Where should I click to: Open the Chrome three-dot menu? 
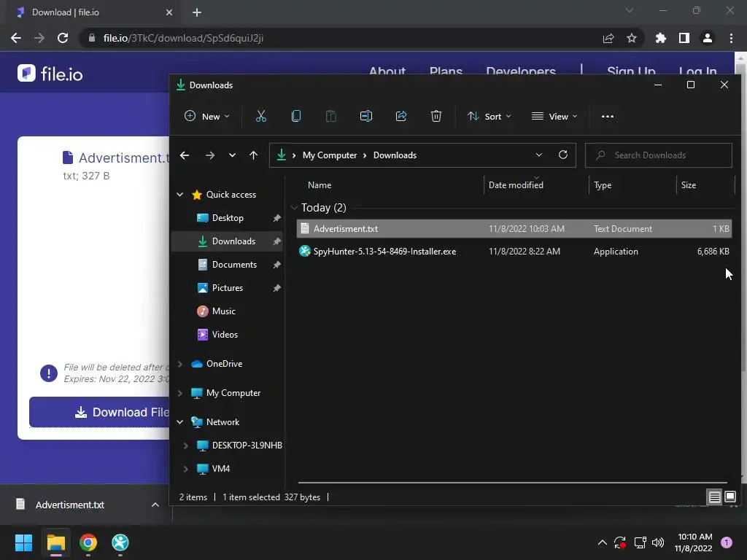click(731, 38)
